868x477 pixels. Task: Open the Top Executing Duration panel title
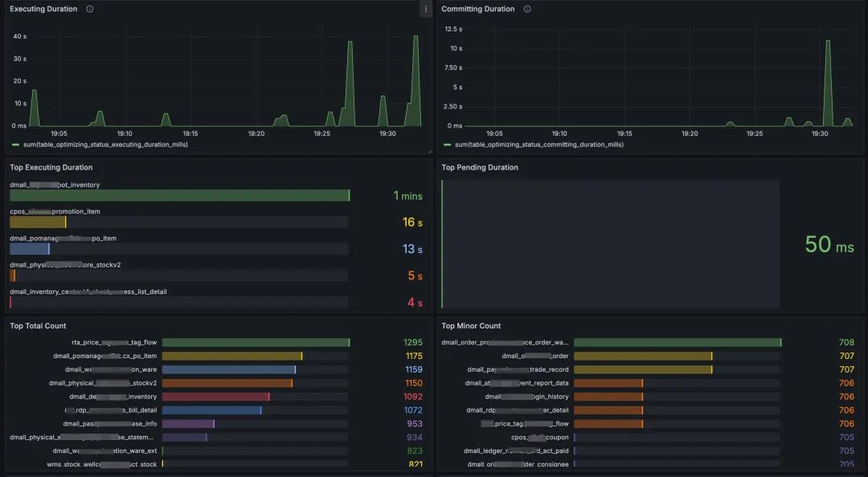click(51, 167)
